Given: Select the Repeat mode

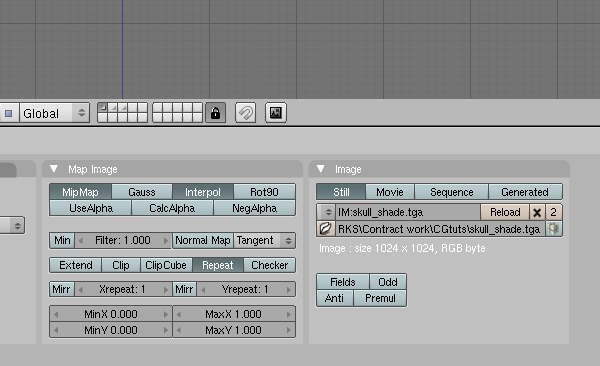Looking at the screenshot, I should 218,265.
